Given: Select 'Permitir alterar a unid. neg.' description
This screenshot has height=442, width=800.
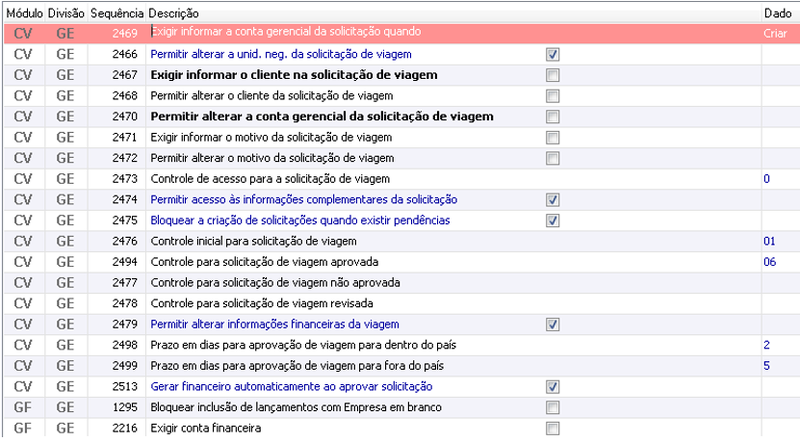Looking at the screenshot, I should (x=281, y=54).
